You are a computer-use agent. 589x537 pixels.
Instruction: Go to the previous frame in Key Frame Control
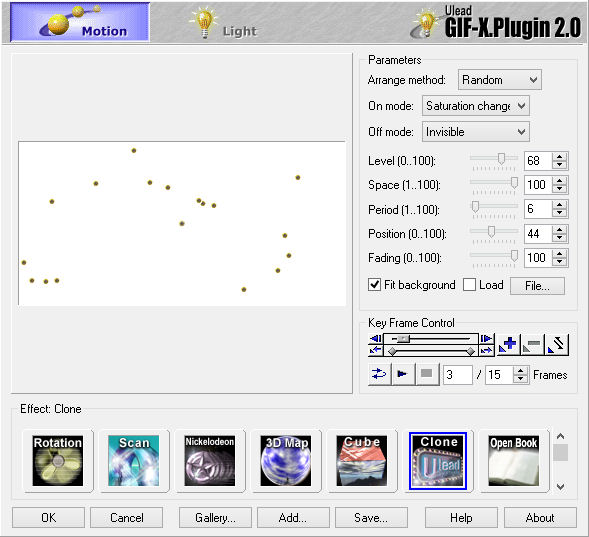coord(375,339)
